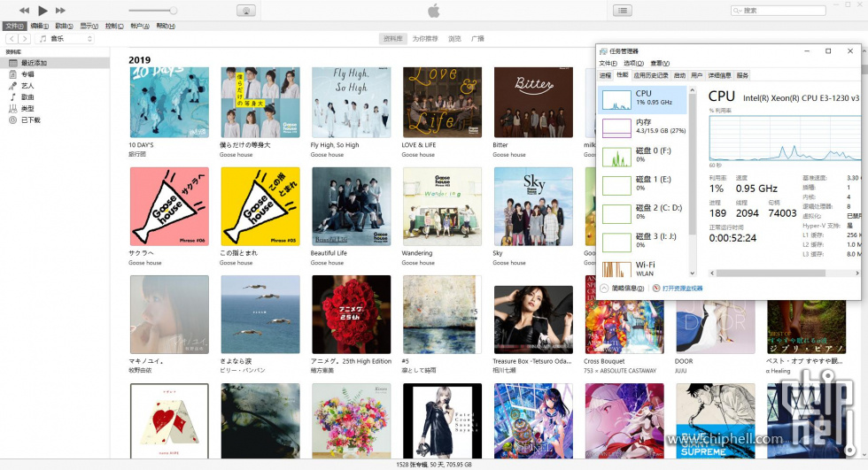
Task: Select the 内存 memory graph entry
Action: tap(643, 127)
